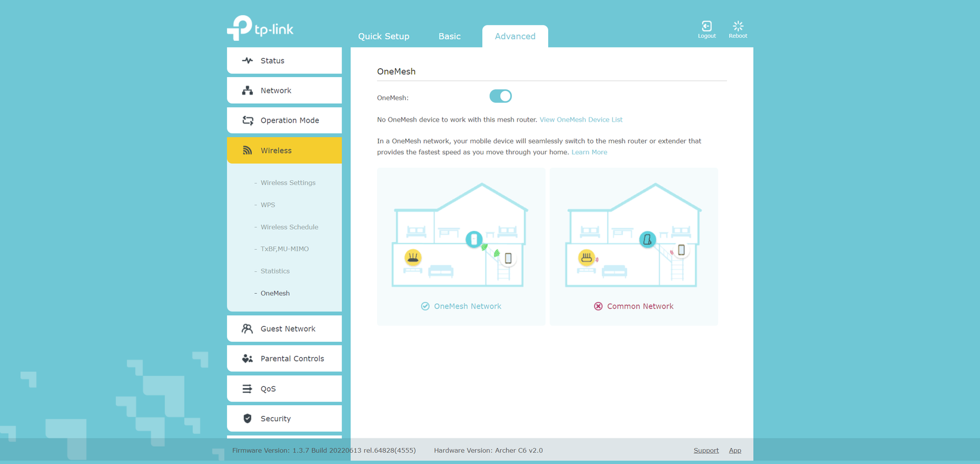Click the Common Network cross icon

pyautogui.click(x=598, y=306)
